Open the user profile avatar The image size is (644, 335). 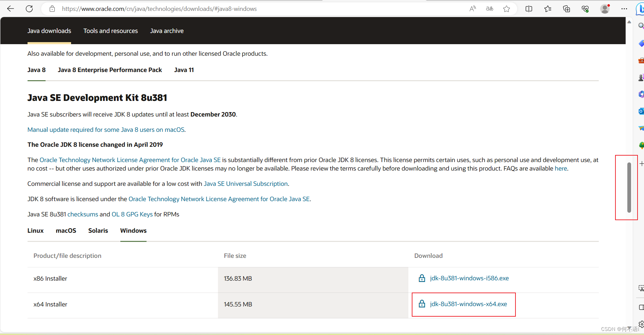(x=605, y=9)
